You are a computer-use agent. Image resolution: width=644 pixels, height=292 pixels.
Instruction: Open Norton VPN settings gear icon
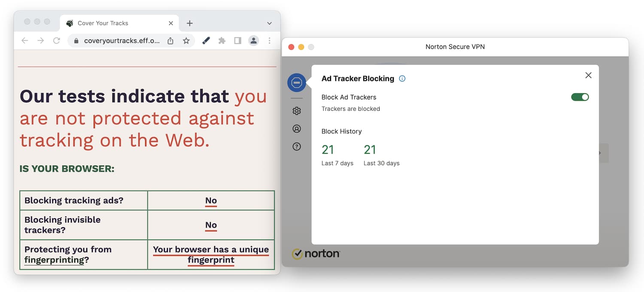point(297,111)
